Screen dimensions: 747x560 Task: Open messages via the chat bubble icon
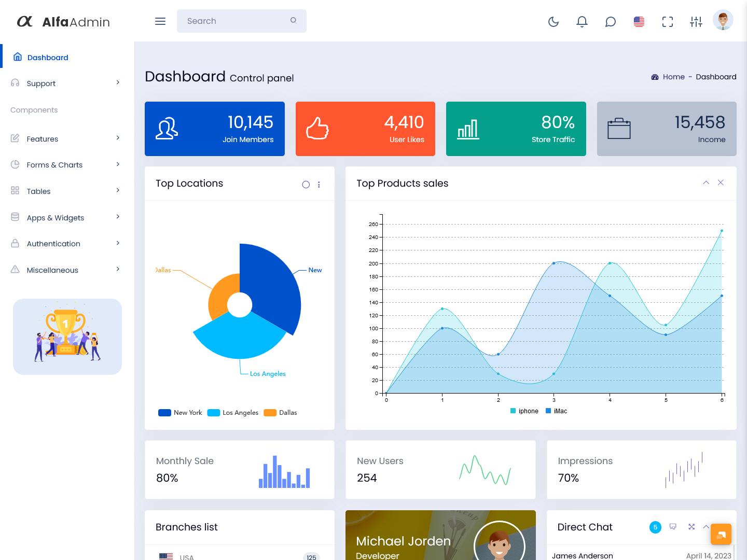tap(610, 22)
